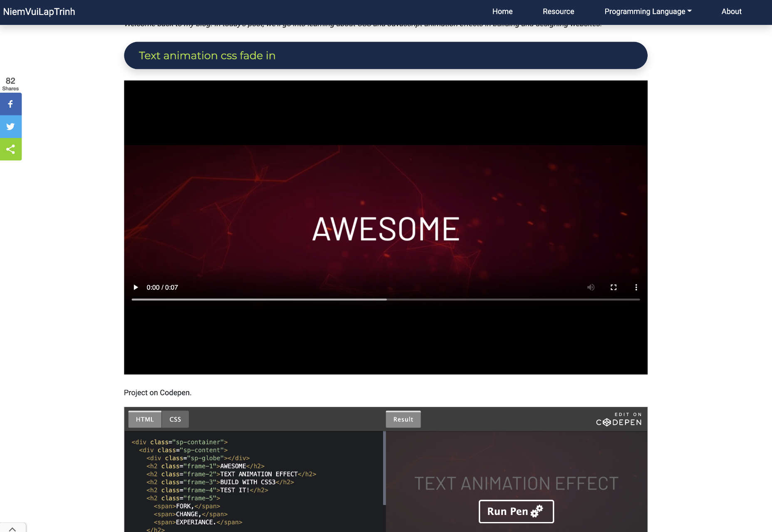
Task: Enter video fullscreen mode
Action: 614,287
